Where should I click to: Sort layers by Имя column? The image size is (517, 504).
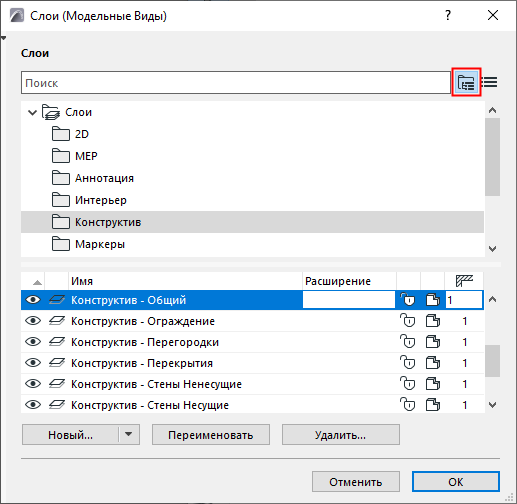[x=185, y=281]
